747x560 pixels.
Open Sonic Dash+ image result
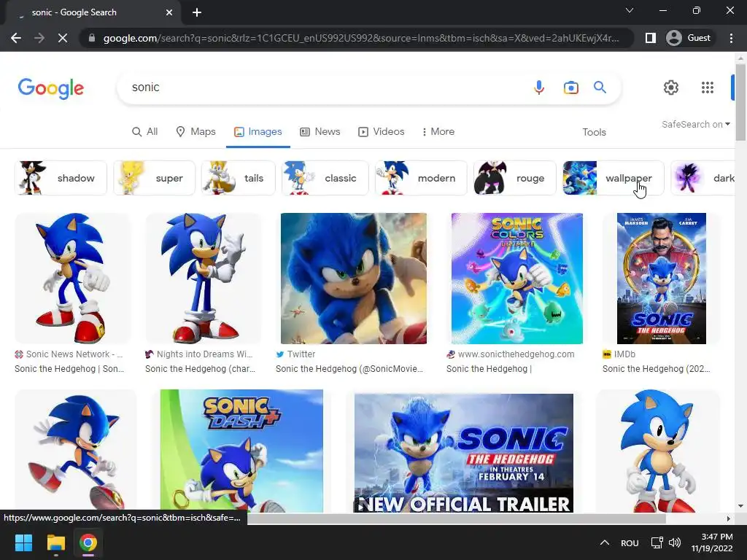coord(241,451)
